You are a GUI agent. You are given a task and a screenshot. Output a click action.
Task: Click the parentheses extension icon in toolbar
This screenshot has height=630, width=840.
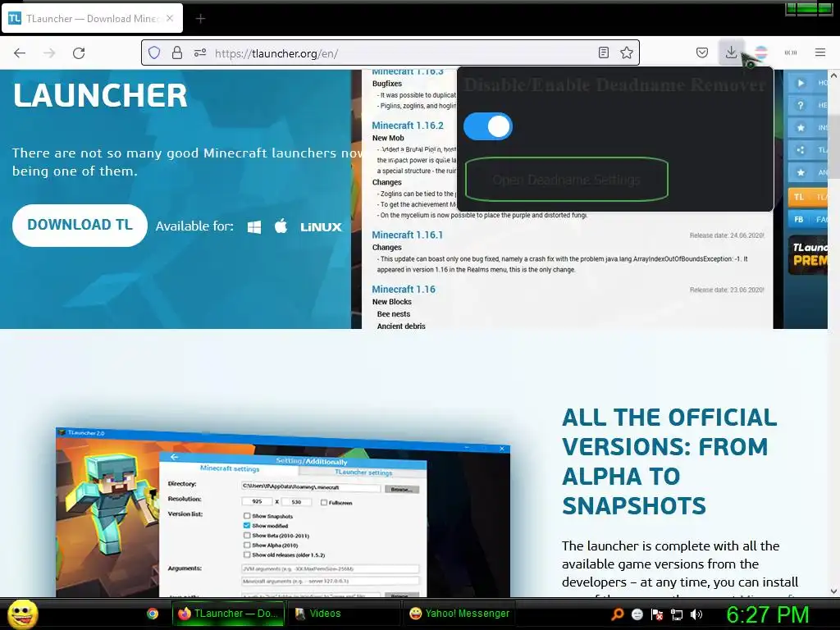pyautogui.click(x=791, y=52)
